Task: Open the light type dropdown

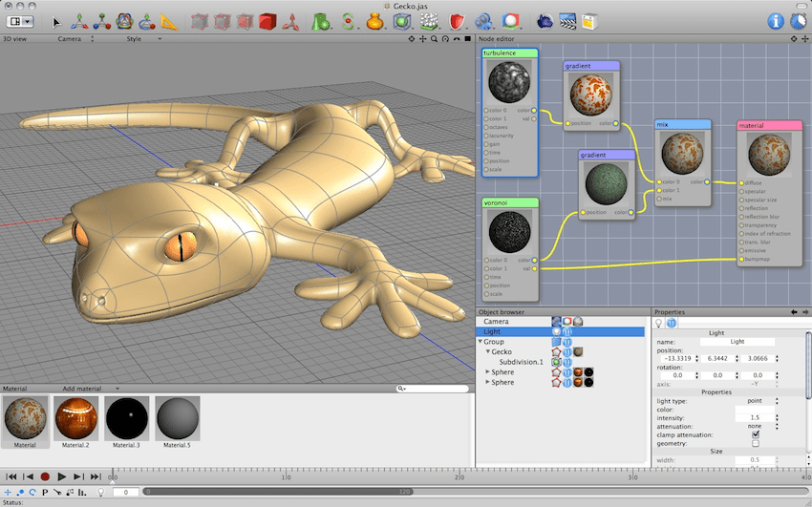Action: click(755, 400)
